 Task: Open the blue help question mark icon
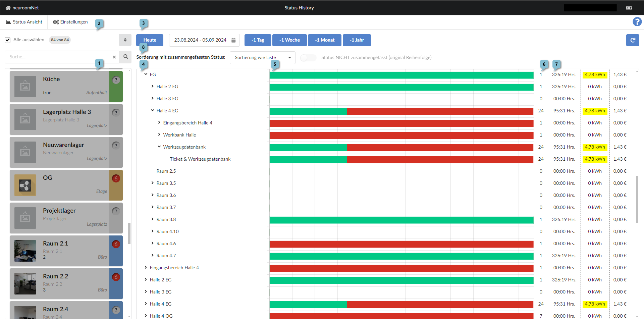pyautogui.click(x=637, y=22)
